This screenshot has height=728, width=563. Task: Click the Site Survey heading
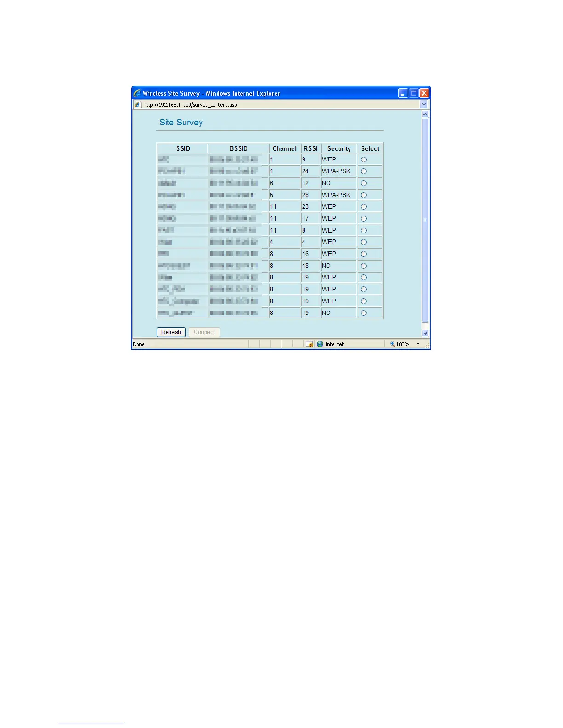point(181,122)
